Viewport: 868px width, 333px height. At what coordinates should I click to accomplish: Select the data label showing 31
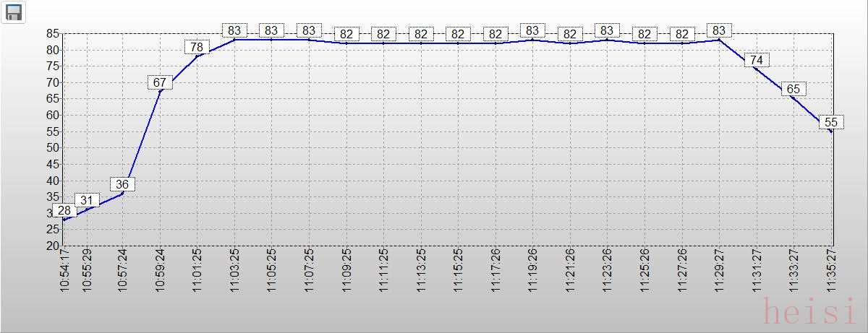coord(87,201)
